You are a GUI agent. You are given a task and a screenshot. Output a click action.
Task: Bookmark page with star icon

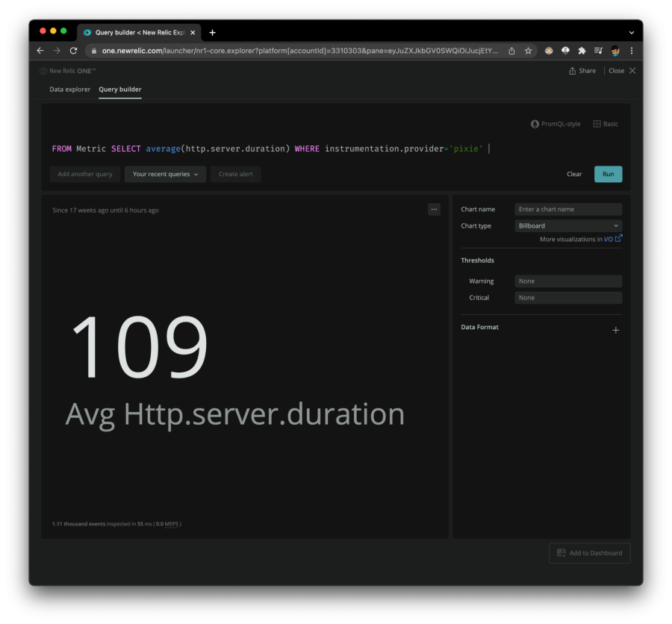click(x=528, y=51)
